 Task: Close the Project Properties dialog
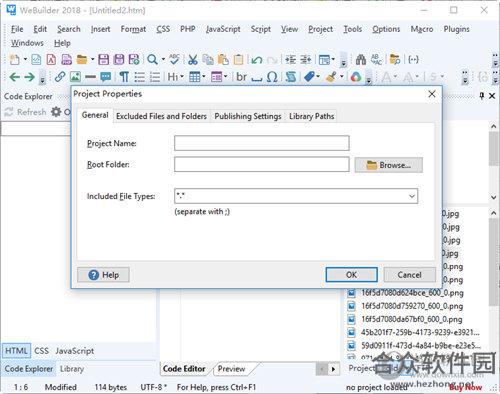coord(432,94)
